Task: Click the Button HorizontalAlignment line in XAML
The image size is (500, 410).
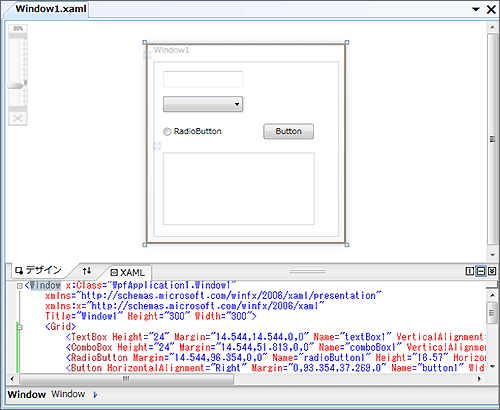Action: 276,368
